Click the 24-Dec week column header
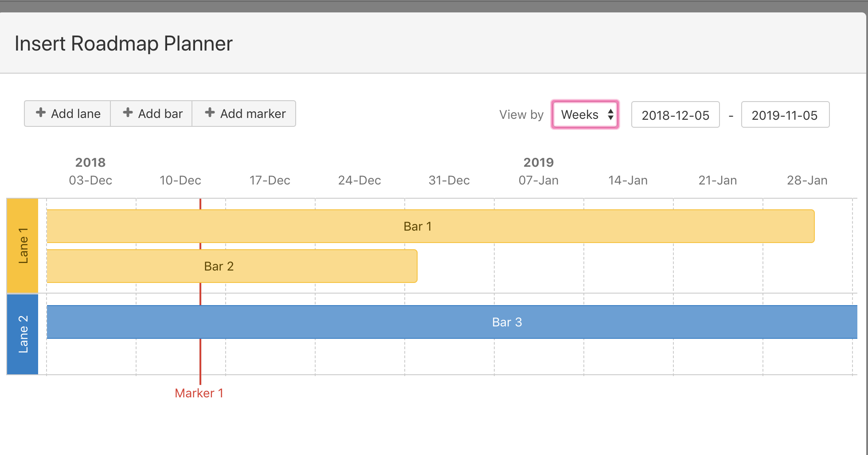Screen dimensions: 868x455 (x=360, y=180)
